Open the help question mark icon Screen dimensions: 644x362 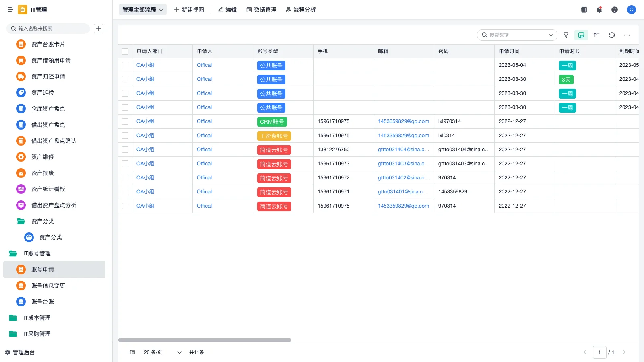tap(615, 10)
